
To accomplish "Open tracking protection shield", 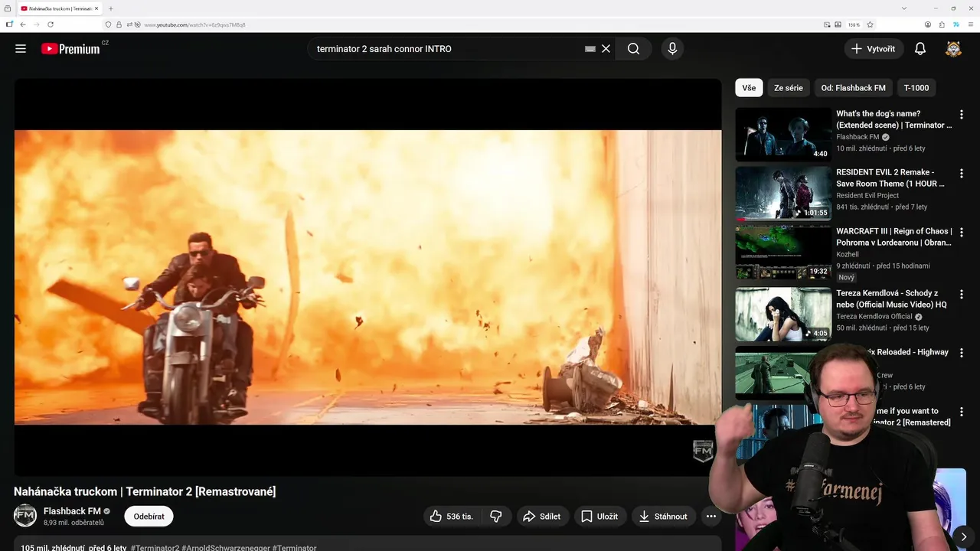I will (x=108, y=24).
